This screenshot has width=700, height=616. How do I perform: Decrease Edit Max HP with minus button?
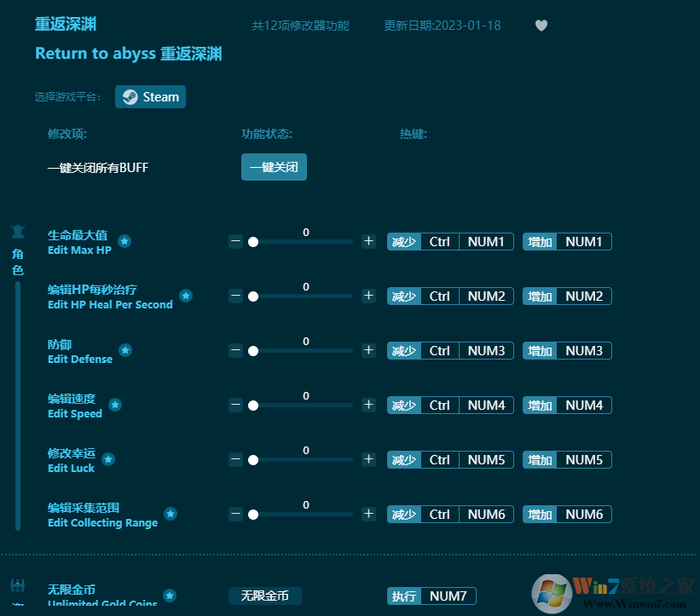pyautogui.click(x=235, y=241)
